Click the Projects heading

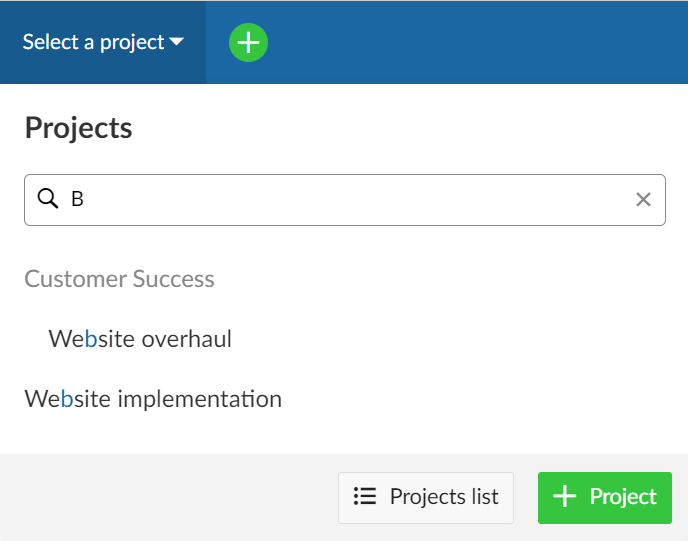pos(78,128)
